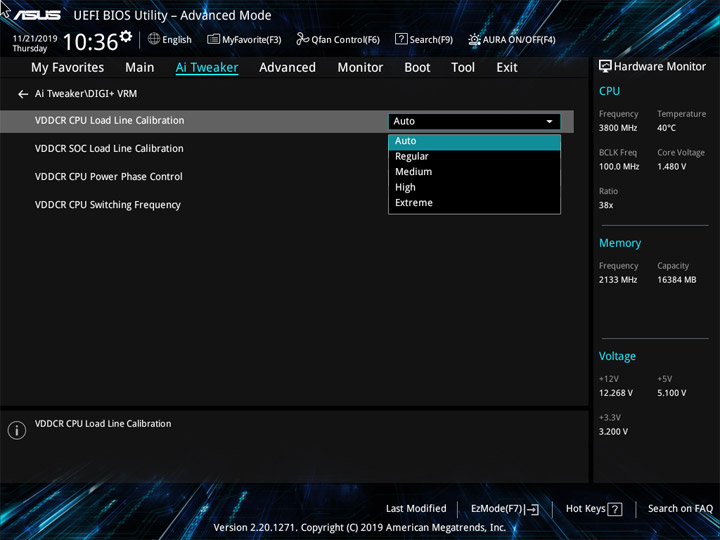Click the 11/21/2019 Thursday date
This screenshot has height=540, width=720.
pos(34,43)
